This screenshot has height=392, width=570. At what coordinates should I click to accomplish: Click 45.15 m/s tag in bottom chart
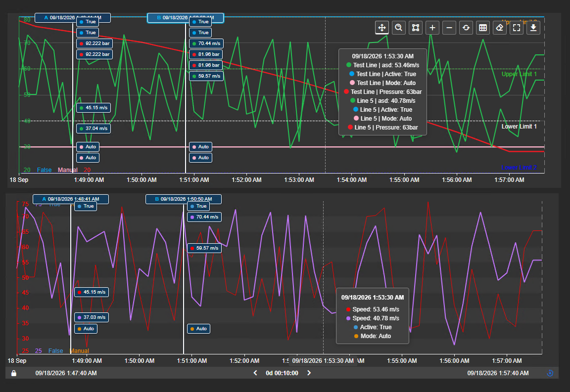click(x=92, y=292)
